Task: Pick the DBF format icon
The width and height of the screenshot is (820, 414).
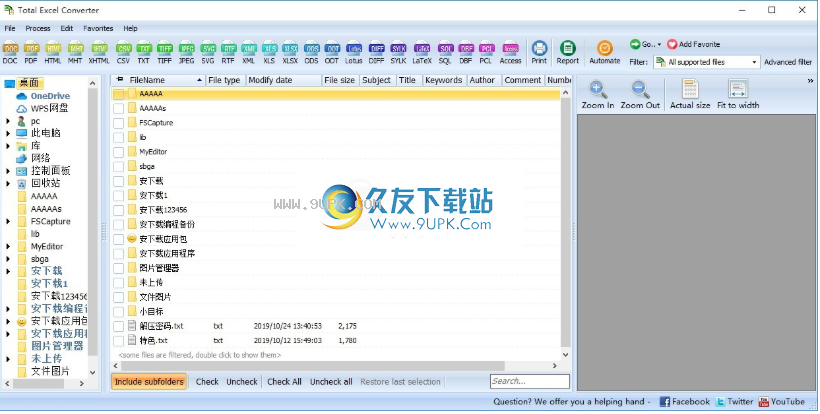Action: [466, 52]
